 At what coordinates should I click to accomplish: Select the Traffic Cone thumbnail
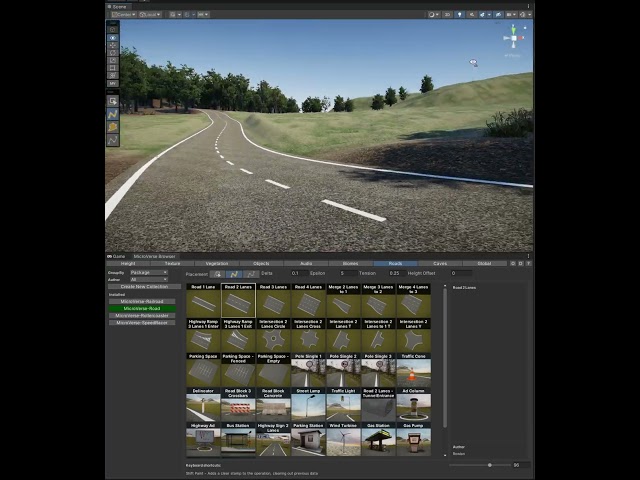point(413,370)
